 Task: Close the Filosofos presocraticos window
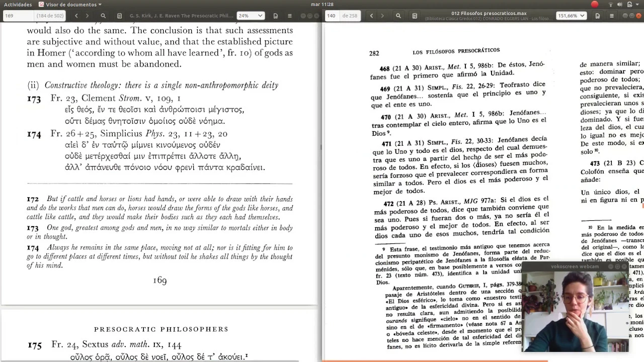click(638, 16)
